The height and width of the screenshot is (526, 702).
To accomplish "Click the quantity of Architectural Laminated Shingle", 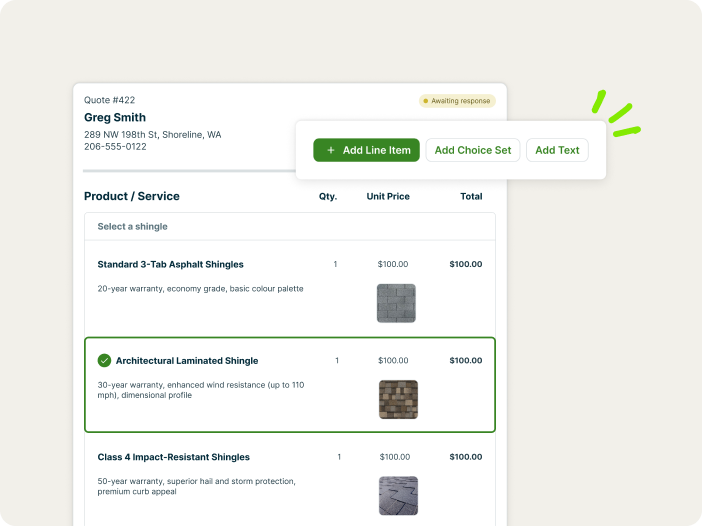I will pos(337,361).
